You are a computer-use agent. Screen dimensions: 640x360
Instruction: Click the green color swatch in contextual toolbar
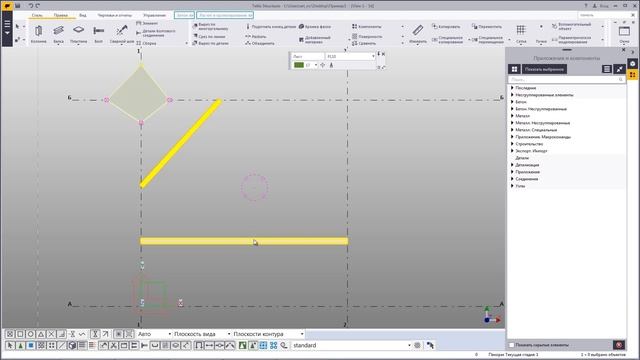coord(299,65)
